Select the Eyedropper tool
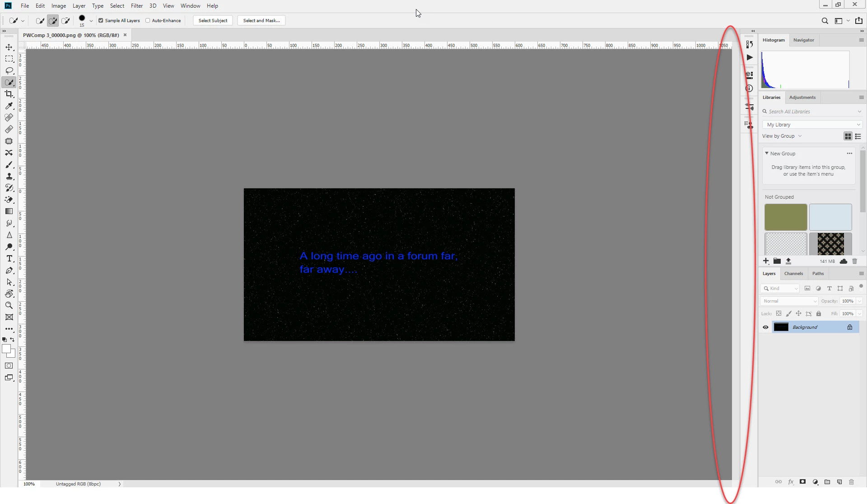The height and width of the screenshot is (504, 867). pyautogui.click(x=9, y=106)
